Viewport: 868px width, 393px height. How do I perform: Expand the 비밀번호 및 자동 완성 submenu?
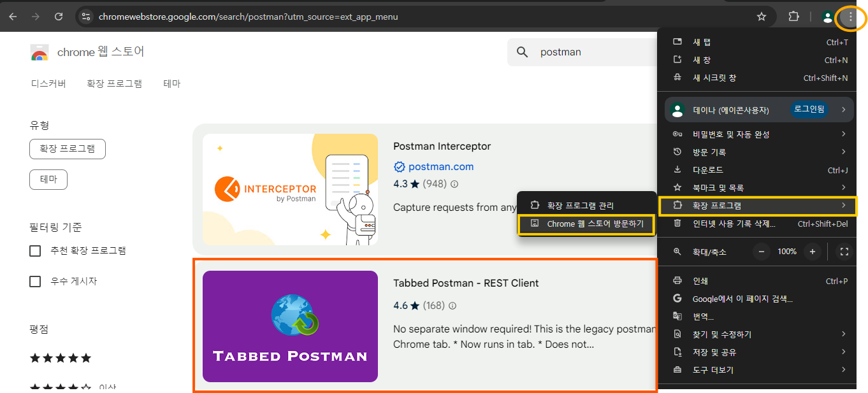point(843,134)
